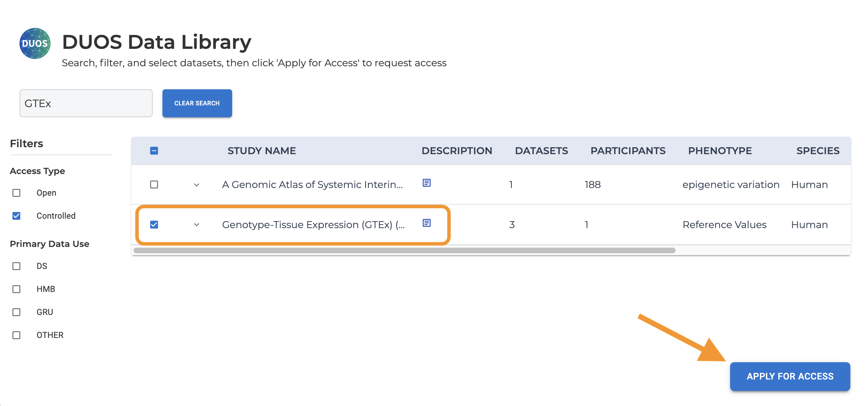This screenshot has height=406, width=868.
Task: Click the Human species cell in Genomic Atlas row
Action: (809, 185)
